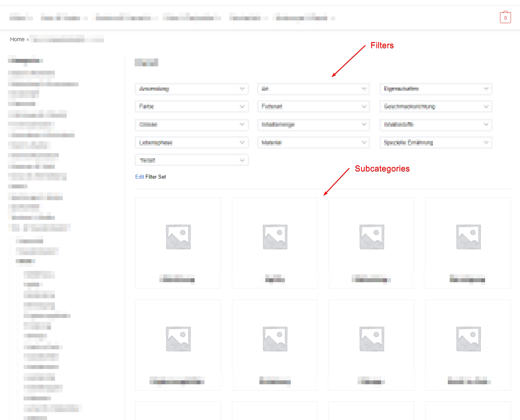Expand the Farbe filter dropdown

(192, 107)
